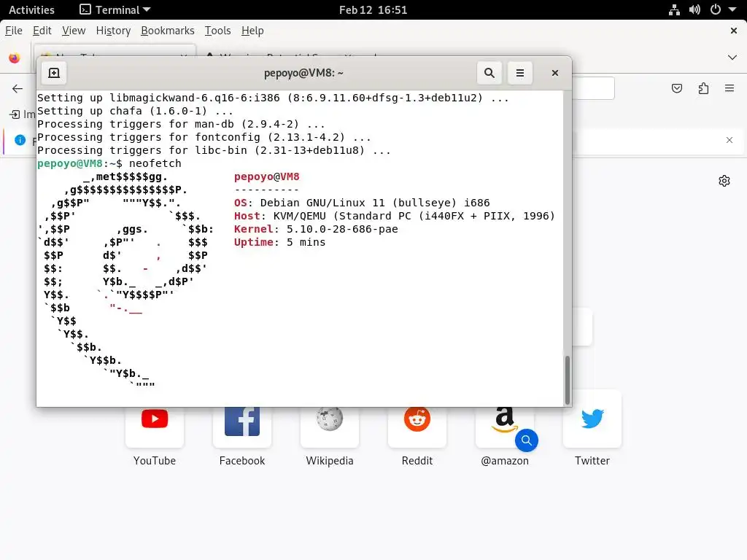The image size is (747, 560).
Task: Dismiss the Firefox notification bar
Action: [729, 140]
